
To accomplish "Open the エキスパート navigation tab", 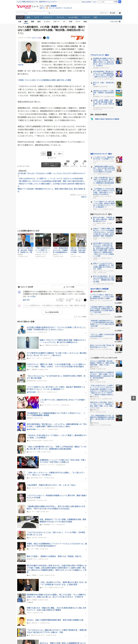I will [48, 17].
